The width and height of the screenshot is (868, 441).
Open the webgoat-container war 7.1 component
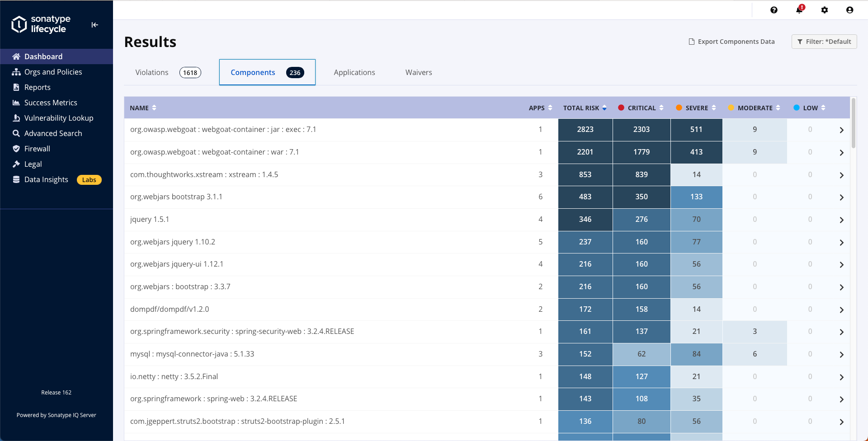tap(214, 152)
